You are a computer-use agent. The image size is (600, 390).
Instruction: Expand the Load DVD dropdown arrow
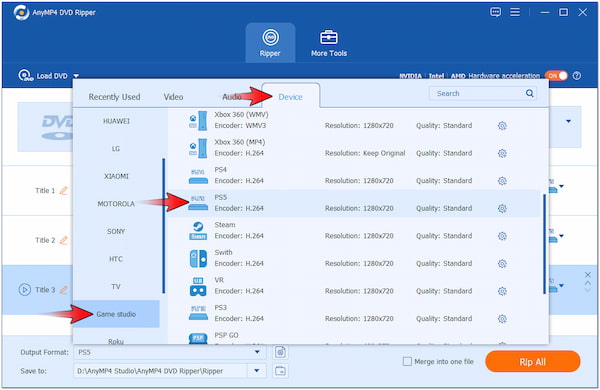click(76, 76)
